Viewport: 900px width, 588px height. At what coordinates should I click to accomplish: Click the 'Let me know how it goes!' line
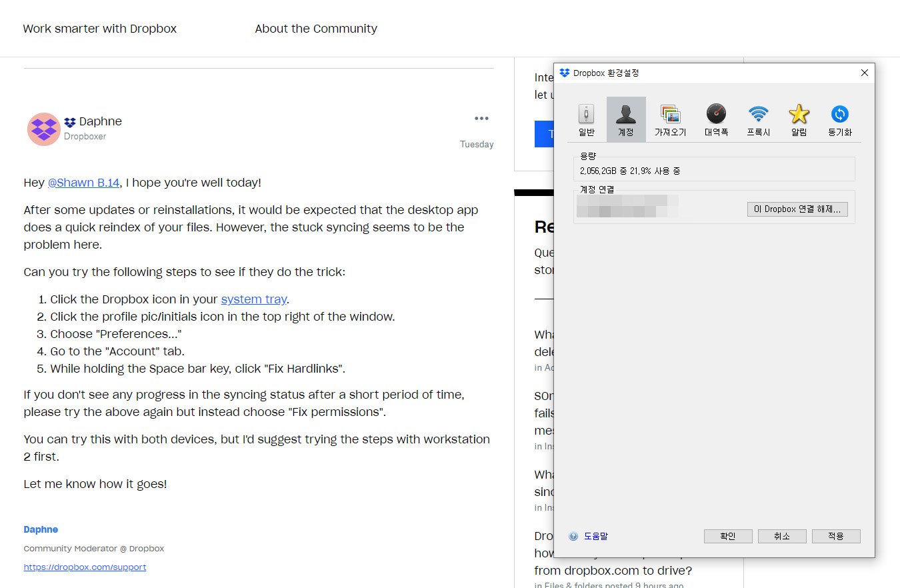95,484
